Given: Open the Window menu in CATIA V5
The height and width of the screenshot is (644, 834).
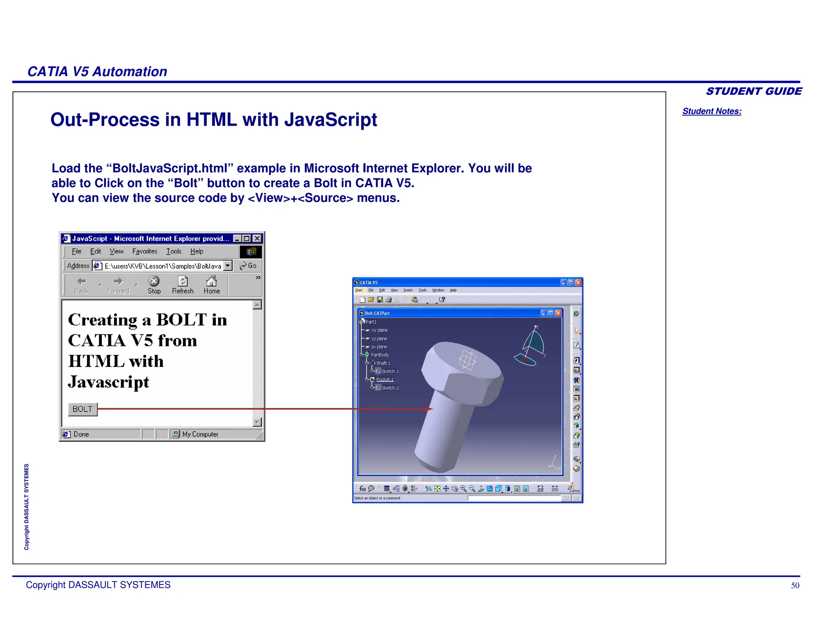Looking at the screenshot, I should tap(438, 290).
